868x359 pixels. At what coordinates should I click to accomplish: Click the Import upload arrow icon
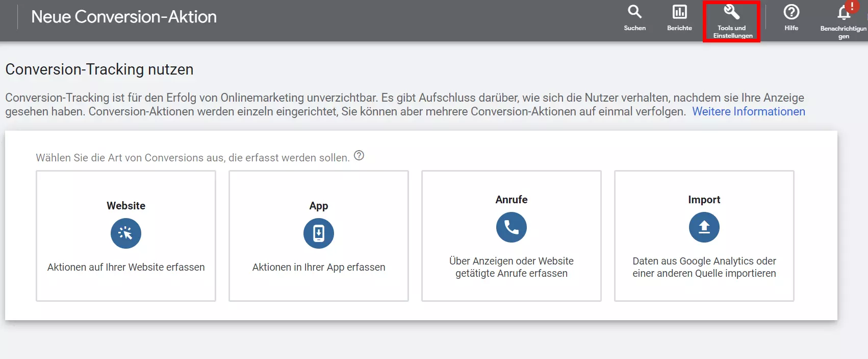tap(704, 227)
